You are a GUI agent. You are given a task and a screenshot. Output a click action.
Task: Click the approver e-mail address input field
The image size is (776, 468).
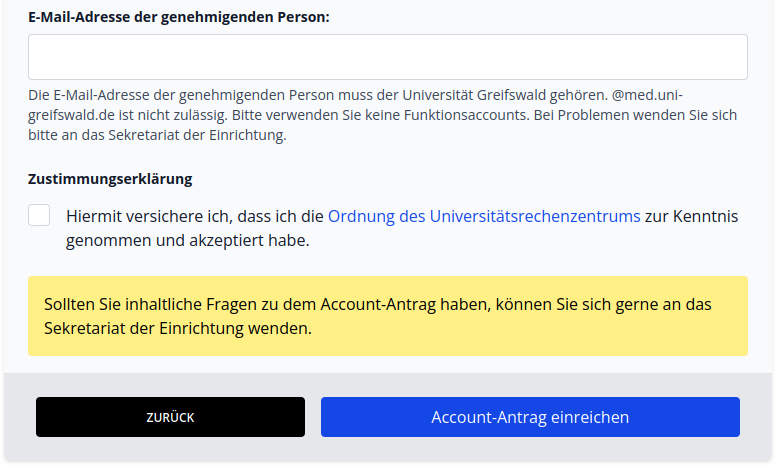point(387,57)
